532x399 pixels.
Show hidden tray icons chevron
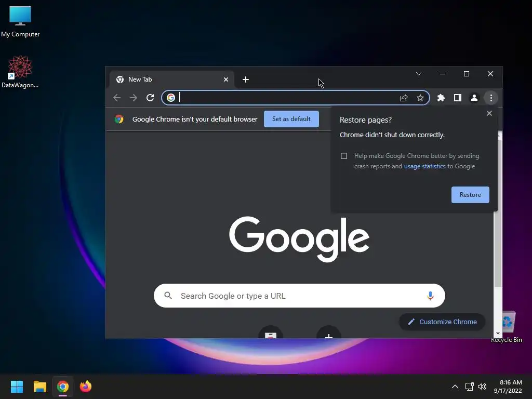tap(455, 387)
